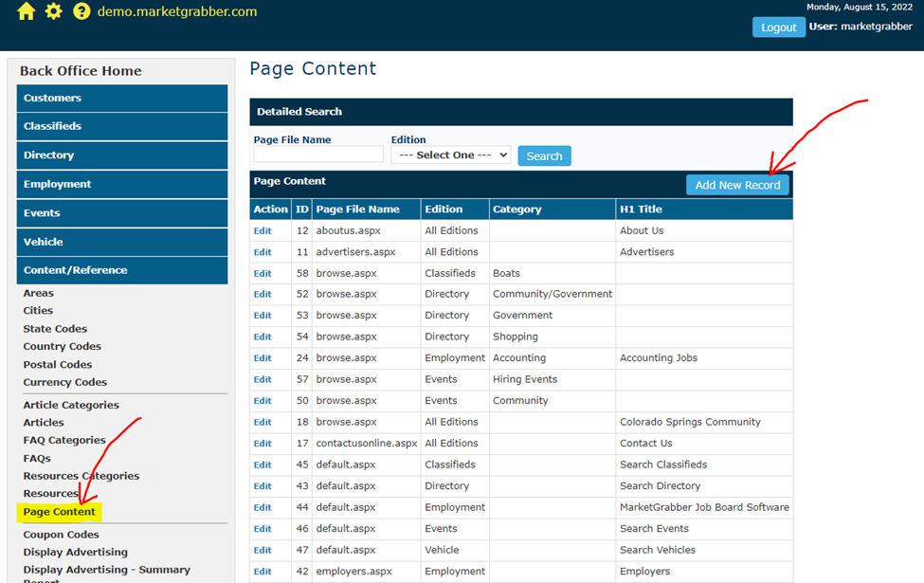Click the Add New Record button

737,185
